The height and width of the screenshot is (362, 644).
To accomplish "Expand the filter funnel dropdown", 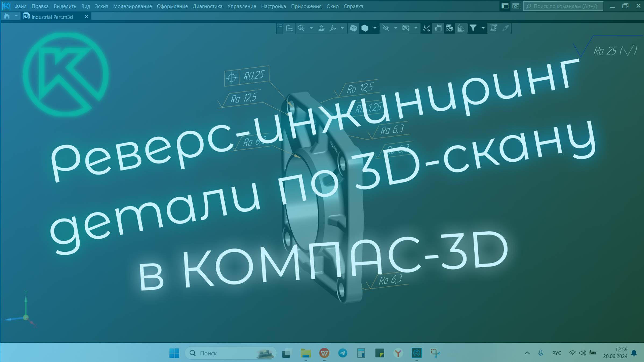I will (x=483, y=28).
